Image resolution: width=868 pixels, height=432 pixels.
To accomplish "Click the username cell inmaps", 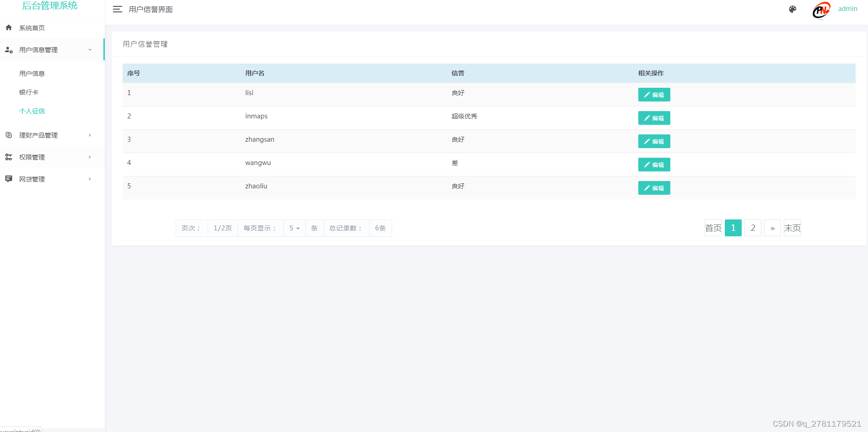I will (x=256, y=116).
